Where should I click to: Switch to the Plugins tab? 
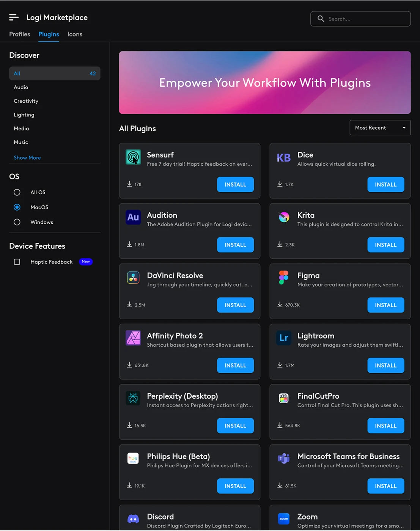pos(49,34)
